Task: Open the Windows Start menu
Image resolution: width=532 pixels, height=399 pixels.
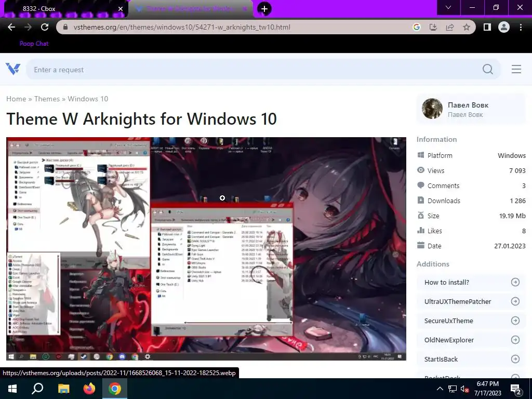Action: point(12,389)
